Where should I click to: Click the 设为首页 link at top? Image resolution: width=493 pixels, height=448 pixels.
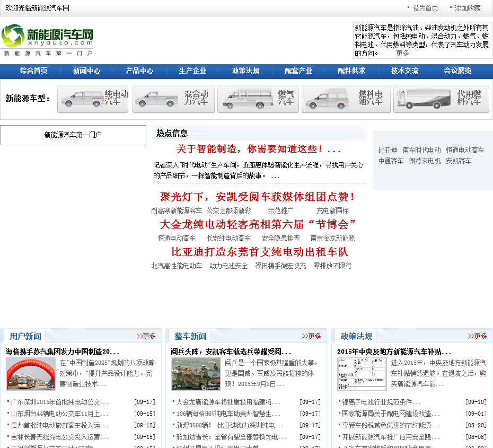tap(425, 8)
